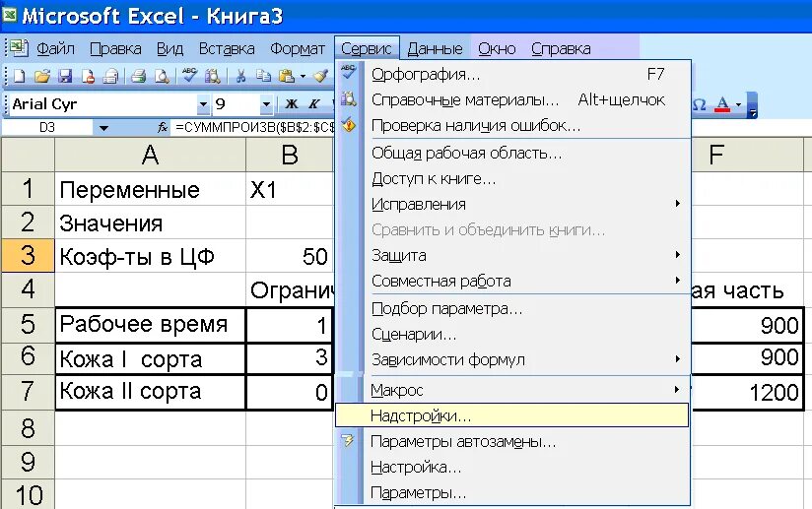Screen dimensions: 812x509
Task: Open the Arial Cyr font name dropdown
Action: tap(203, 104)
